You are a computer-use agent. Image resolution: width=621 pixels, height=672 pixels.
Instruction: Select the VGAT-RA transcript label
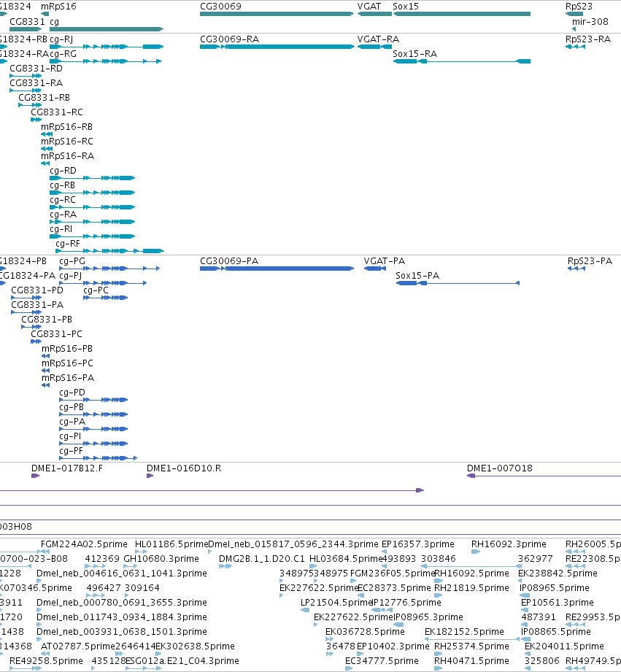pos(378,39)
